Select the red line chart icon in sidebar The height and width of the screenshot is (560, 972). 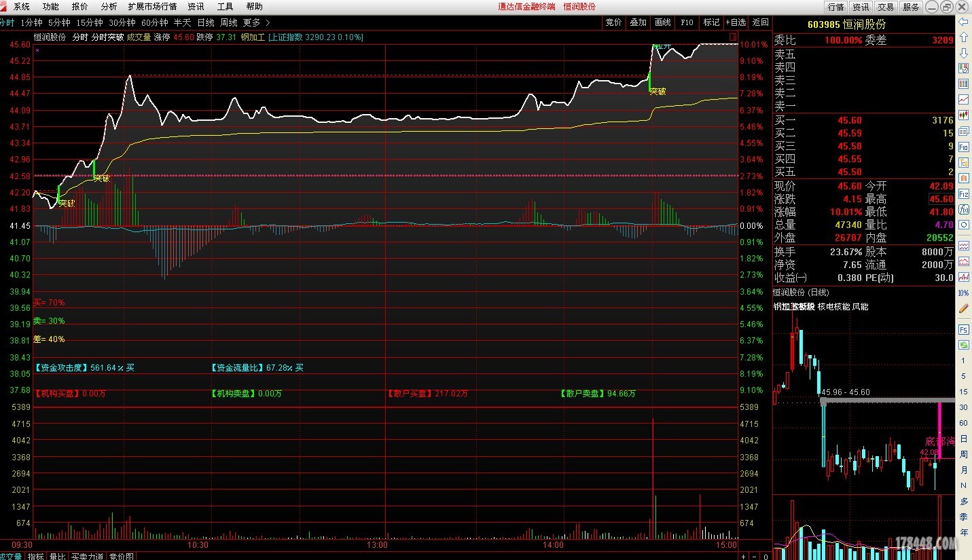click(x=963, y=100)
